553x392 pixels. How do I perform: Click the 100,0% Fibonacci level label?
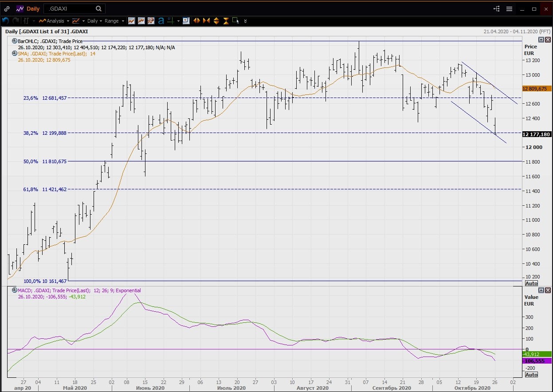pos(32,281)
